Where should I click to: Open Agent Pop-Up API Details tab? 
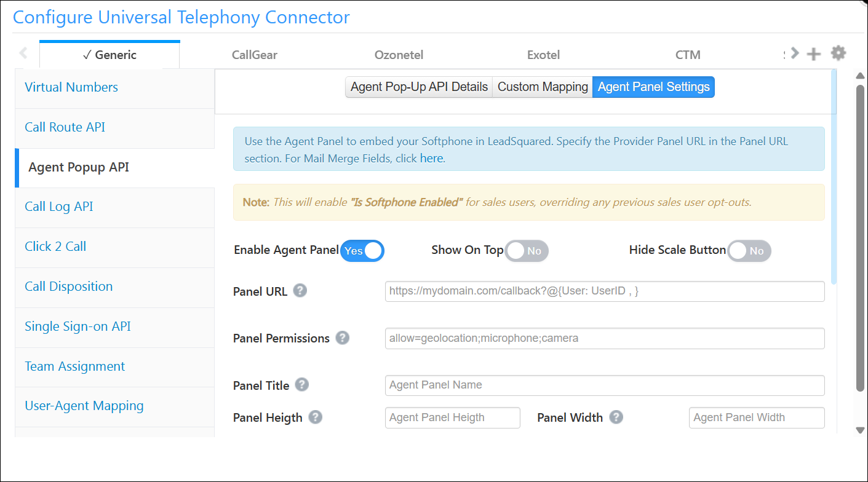click(419, 87)
